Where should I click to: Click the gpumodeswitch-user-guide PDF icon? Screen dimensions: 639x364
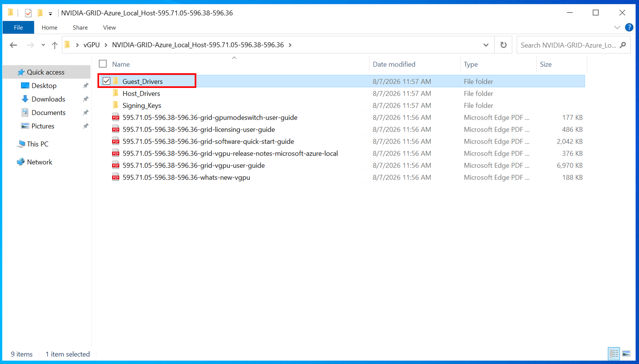coord(116,117)
